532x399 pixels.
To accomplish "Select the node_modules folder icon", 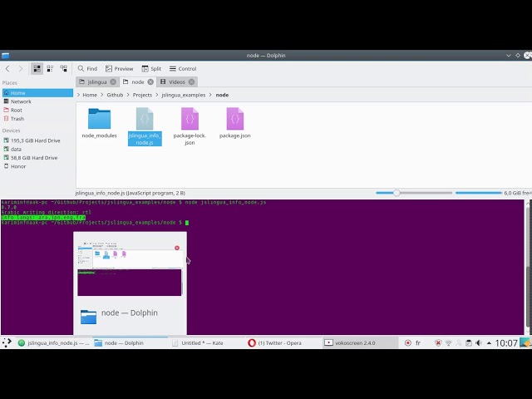I will [100, 119].
